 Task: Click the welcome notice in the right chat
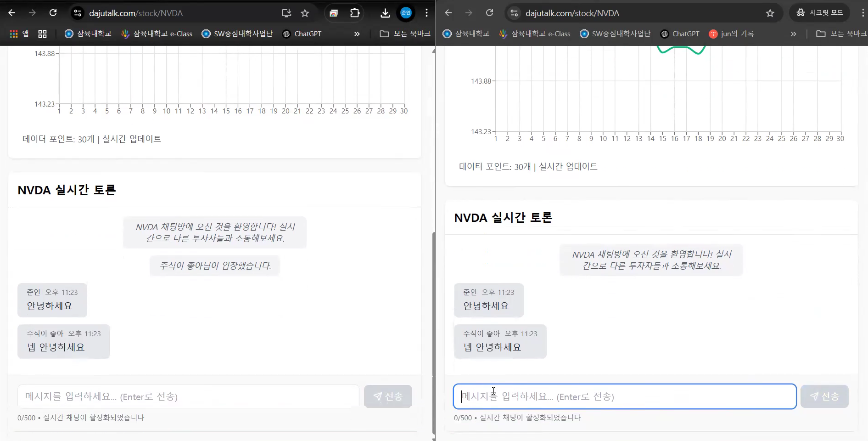(651, 260)
